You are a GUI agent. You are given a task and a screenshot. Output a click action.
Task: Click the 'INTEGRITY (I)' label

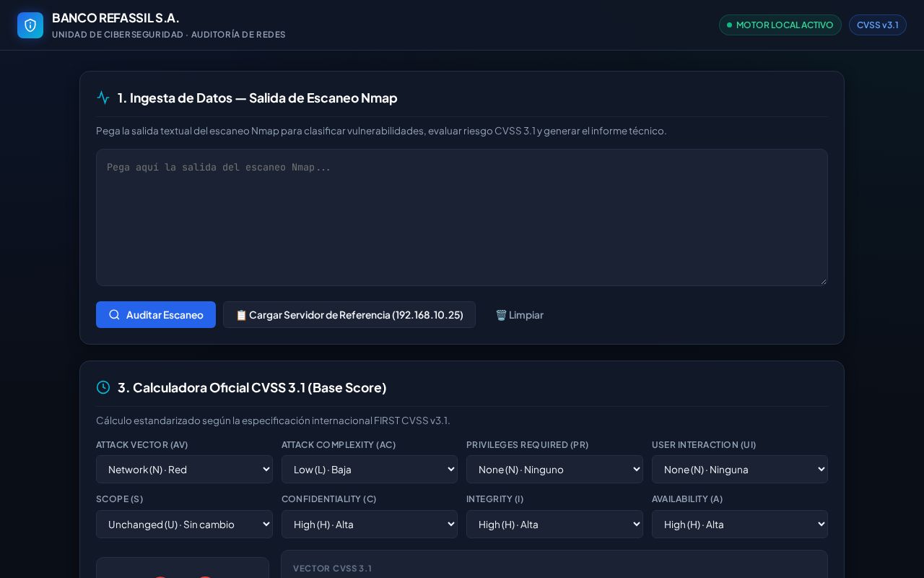click(495, 499)
